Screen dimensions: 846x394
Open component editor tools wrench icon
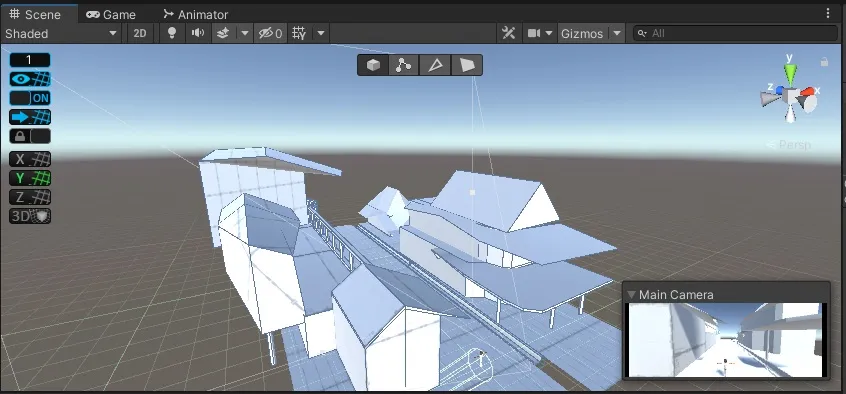[508, 33]
